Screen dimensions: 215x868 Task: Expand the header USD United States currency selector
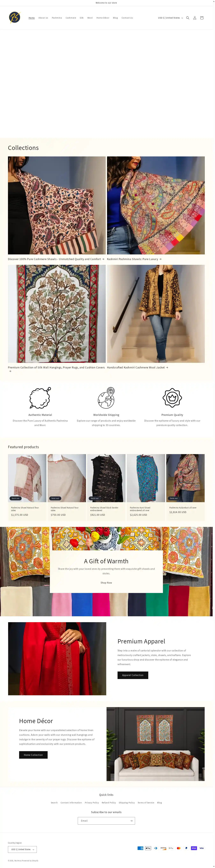171,18
